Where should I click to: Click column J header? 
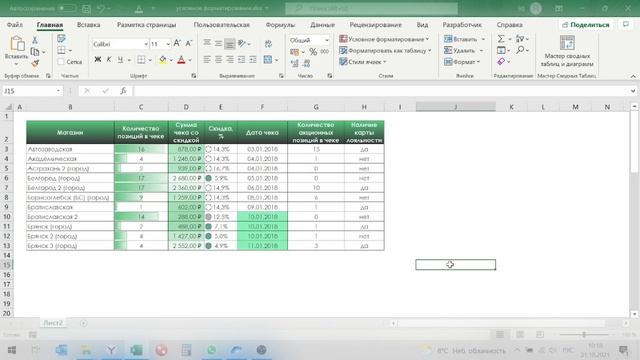click(x=456, y=107)
